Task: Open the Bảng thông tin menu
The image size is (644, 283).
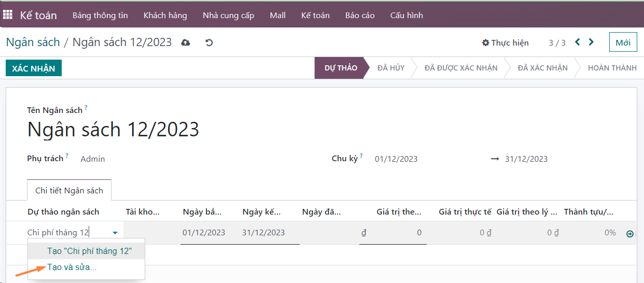Action: click(x=100, y=15)
